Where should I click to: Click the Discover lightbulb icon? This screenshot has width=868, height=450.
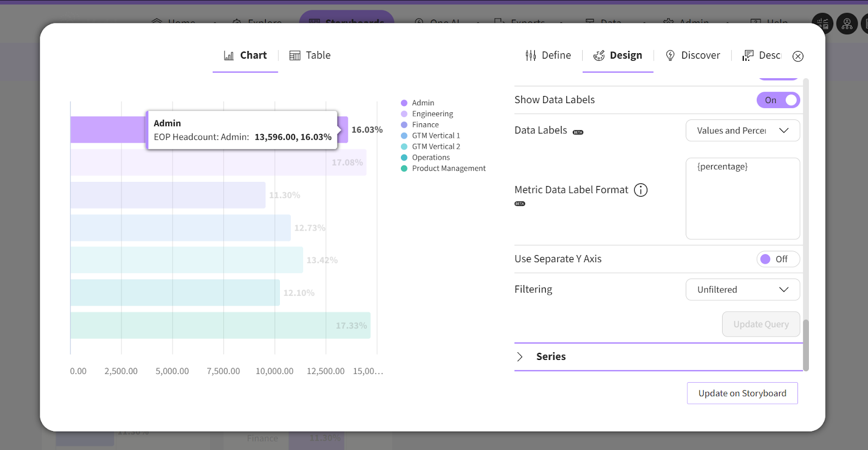(670, 55)
